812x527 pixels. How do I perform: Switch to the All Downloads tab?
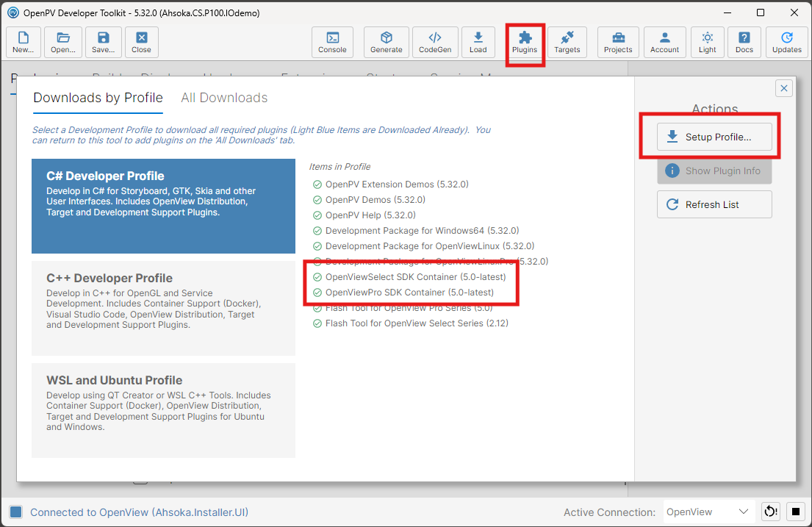(224, 98)
